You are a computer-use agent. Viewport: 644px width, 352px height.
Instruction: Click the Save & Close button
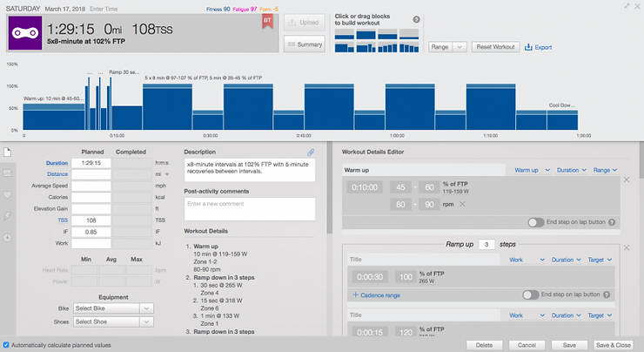pos(613,345)
